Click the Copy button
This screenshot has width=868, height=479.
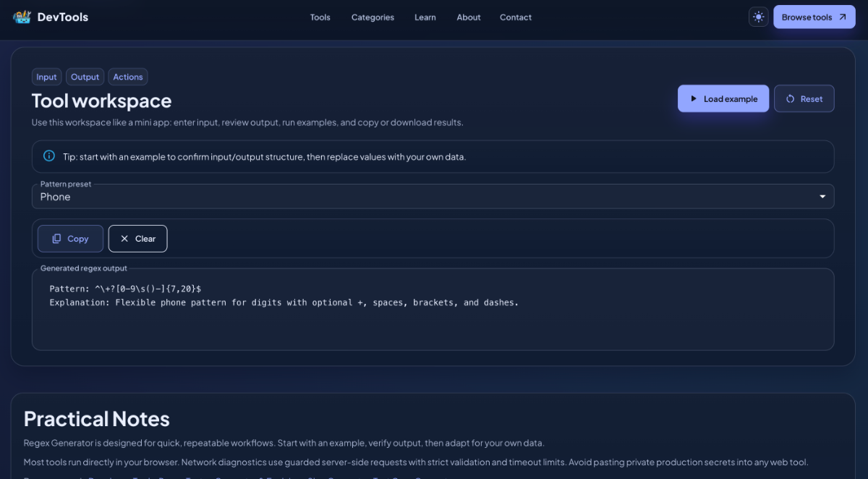pyautogui.click(x=70, y=239)
